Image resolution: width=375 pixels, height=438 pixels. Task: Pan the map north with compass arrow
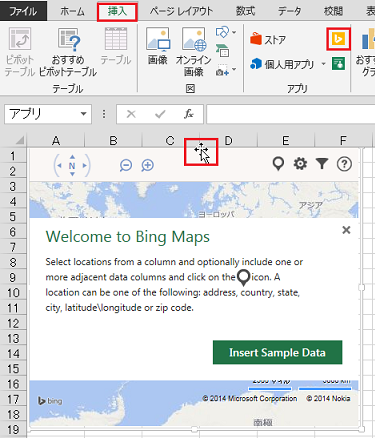[72, 157]
